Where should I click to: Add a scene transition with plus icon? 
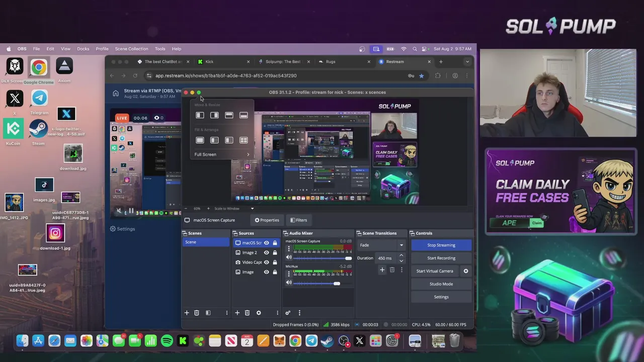click(382, 270)
